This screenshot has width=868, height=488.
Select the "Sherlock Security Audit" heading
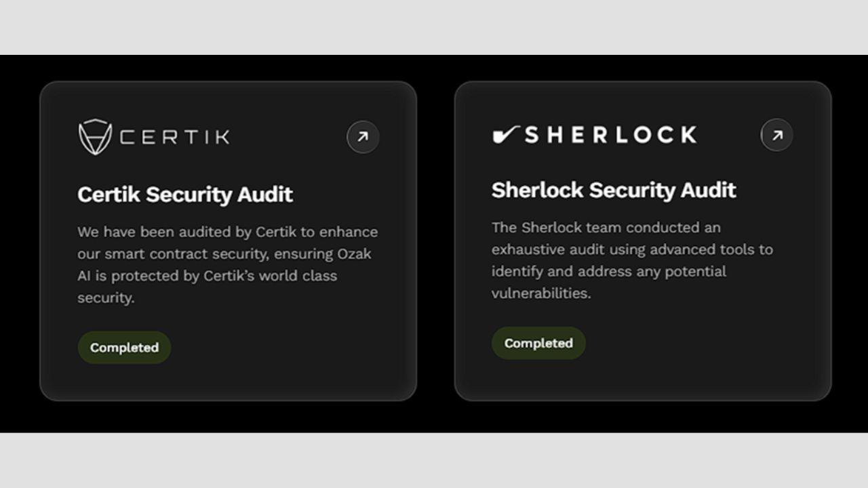614,190
